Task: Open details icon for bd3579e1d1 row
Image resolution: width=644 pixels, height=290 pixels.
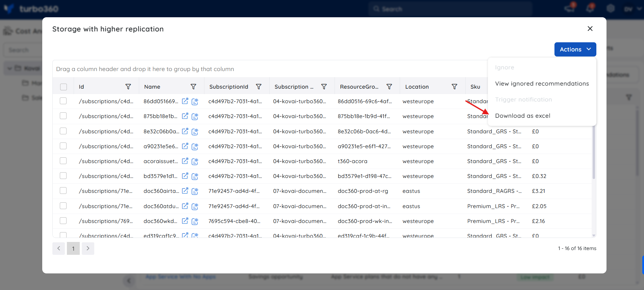Action: coord(195,176)
